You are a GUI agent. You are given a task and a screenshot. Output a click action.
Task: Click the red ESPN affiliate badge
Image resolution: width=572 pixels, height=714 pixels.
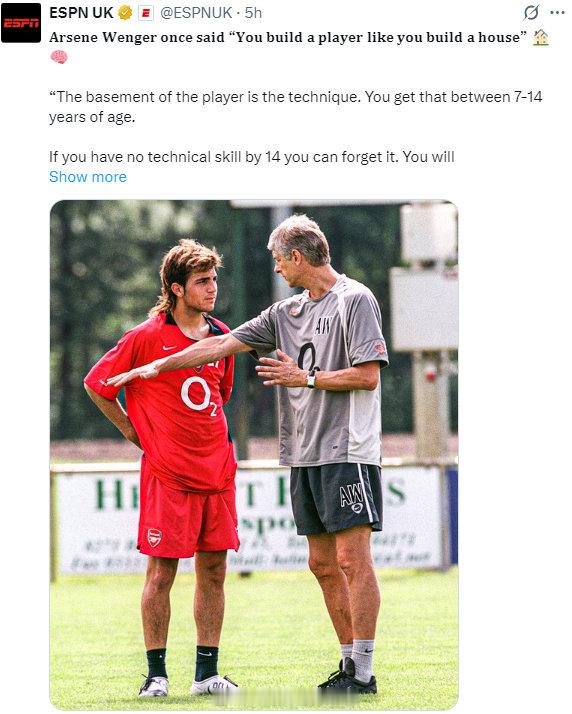tap(146, 13)
